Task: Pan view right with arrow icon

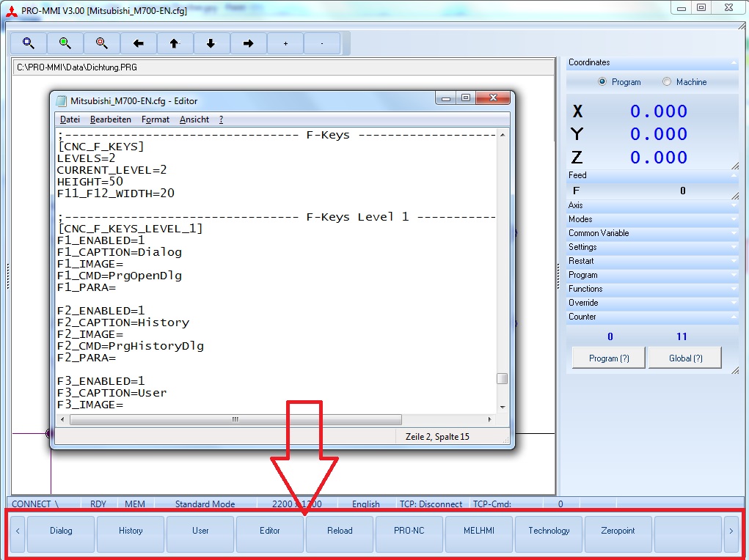Action: 248,43
